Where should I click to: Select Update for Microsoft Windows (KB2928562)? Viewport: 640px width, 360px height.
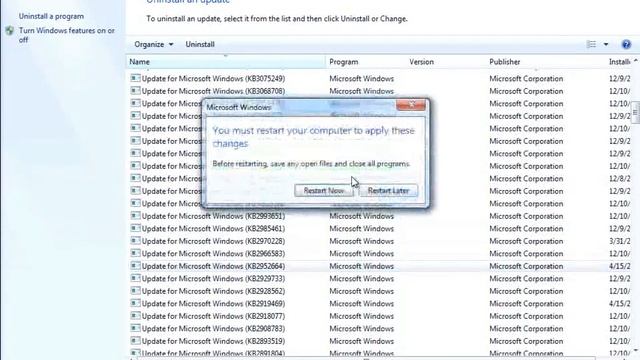(x=213, y=291)
